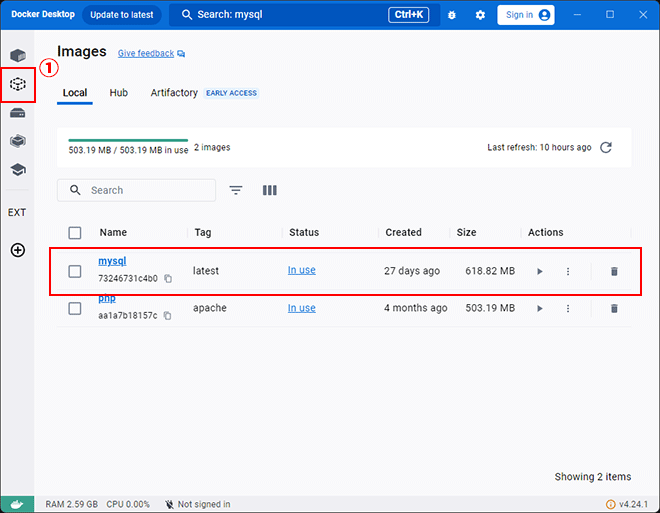Click the 618.82 MB size cell
This screenshot has height=513, width=660.
point(490,271)
